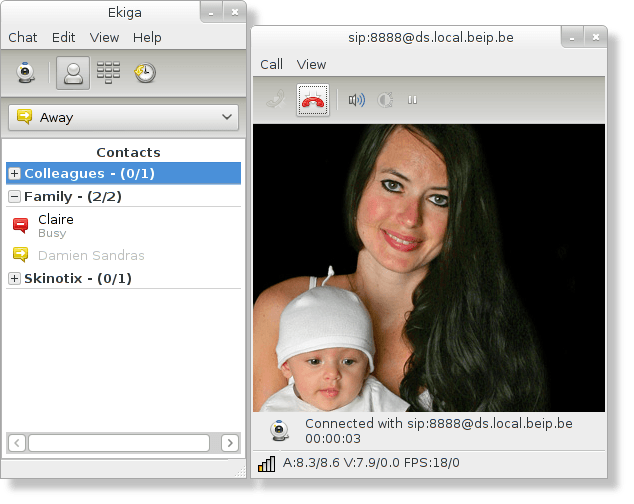The height and width of the screenshot is (504, 634).
Task: Click the Ekiga window title
Action: [125, 13]
